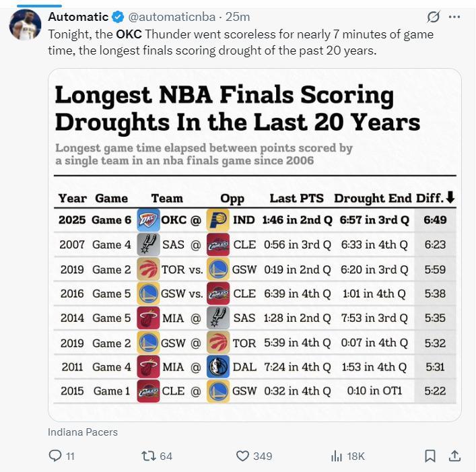Click the Grok circle-slash icon
Screen dimensions: 476x472
point(434,17)
